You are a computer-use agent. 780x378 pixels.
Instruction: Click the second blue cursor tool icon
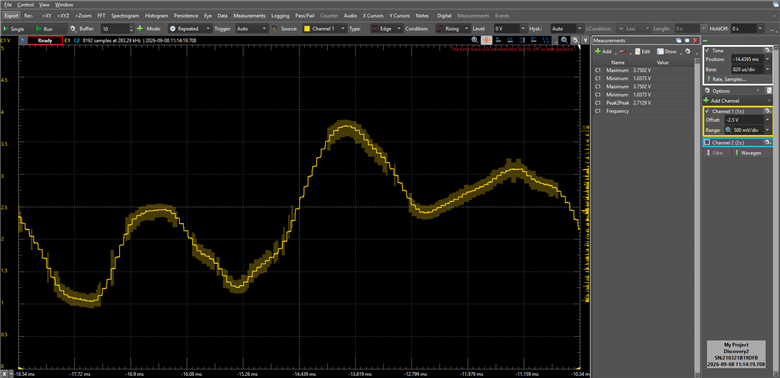point(510,40)
